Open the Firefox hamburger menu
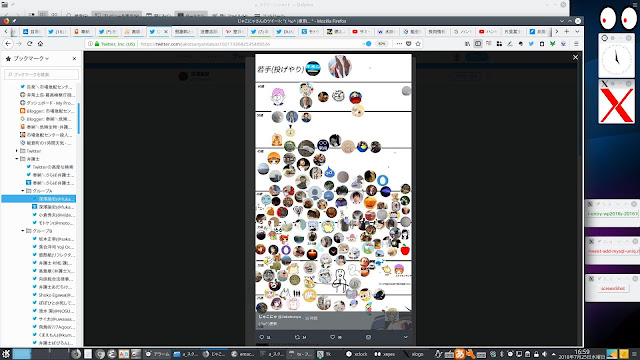640x360 pixels. pyautogui.click(x=576, y=44)
